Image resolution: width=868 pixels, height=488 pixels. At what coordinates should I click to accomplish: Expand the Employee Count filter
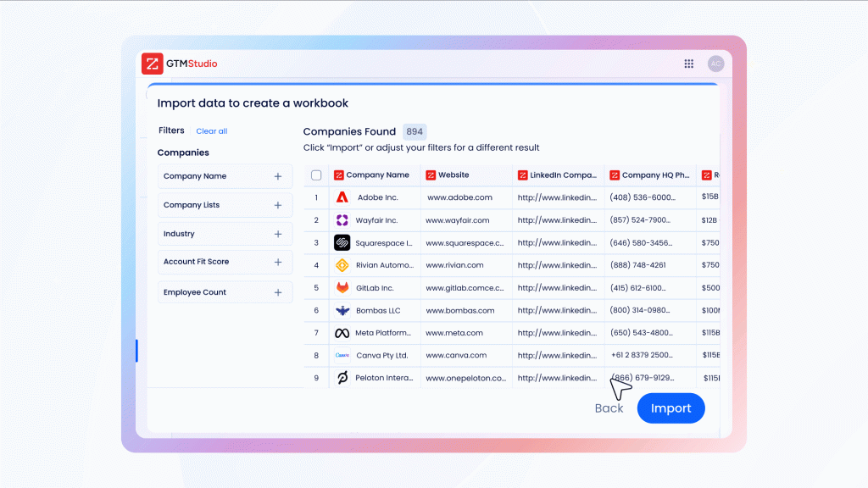click(277, 292)
